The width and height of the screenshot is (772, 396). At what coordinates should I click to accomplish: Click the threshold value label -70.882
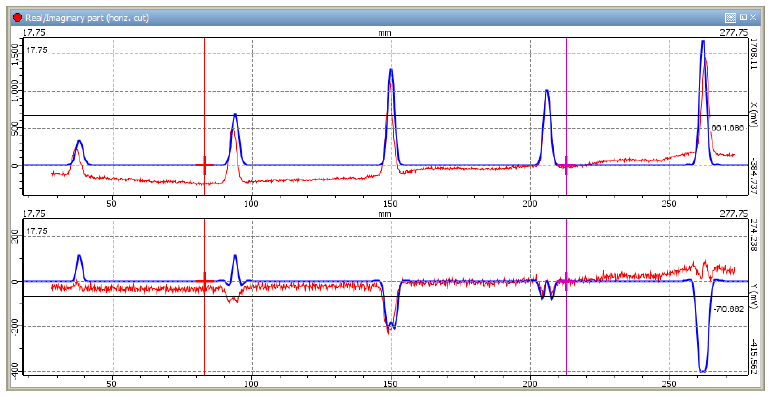click(728, 310)
